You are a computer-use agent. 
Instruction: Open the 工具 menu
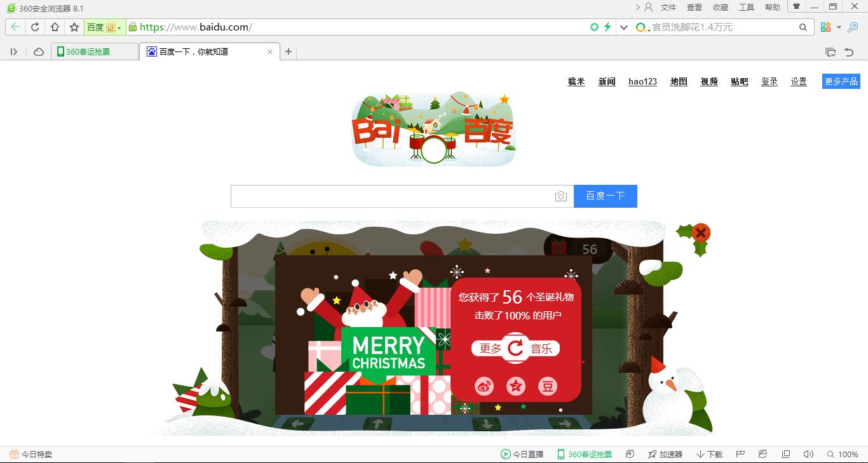(x=747, y=8)
